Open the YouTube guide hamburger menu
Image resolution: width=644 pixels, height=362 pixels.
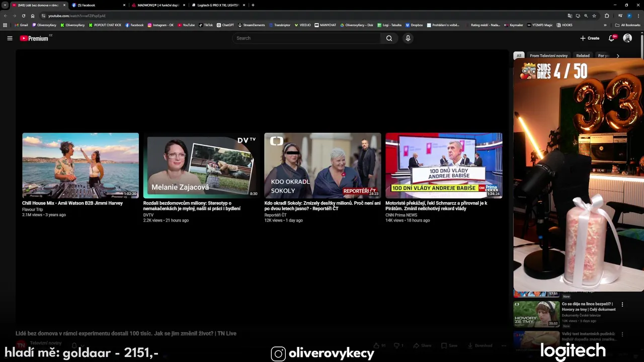tap(10, 38)
